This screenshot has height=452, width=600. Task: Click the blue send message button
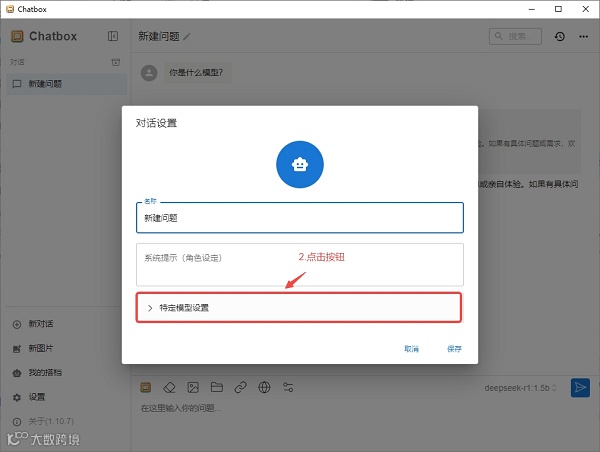[x=580, y=387]
